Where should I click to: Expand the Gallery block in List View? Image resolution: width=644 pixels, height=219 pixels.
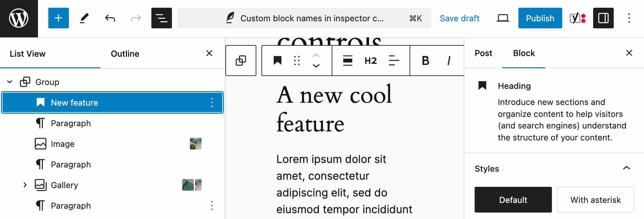click(25, 185)
